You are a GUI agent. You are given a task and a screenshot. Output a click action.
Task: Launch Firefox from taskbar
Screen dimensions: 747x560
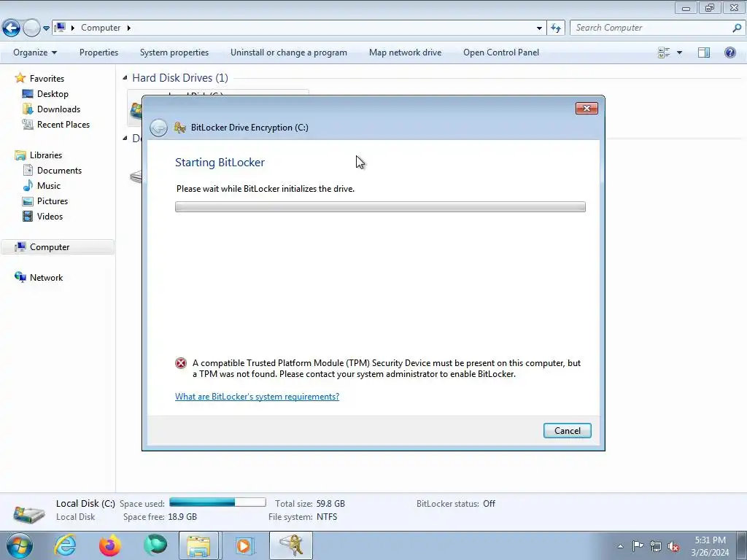click(x=110, y=545)
